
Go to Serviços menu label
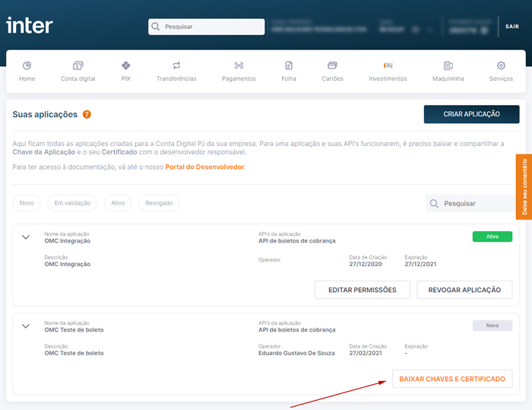click(501, 79)
